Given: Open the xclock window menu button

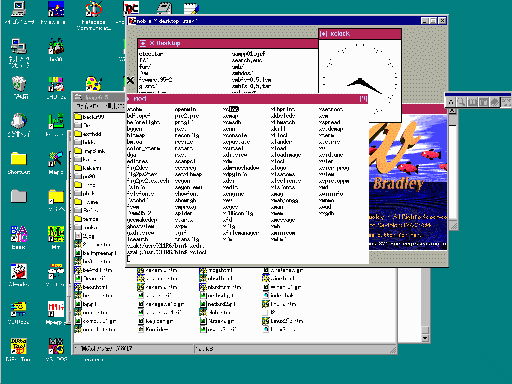Looking at the screenshot, I should coord(323,34).
